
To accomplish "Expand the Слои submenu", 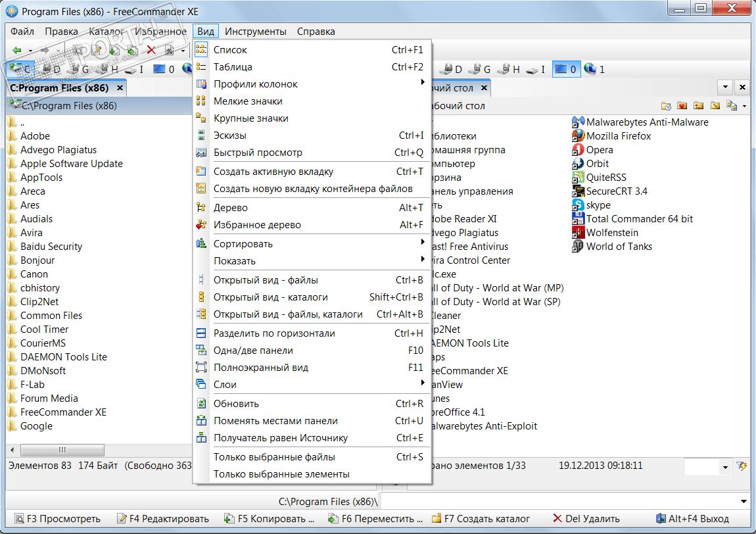I will pos(312,385).
